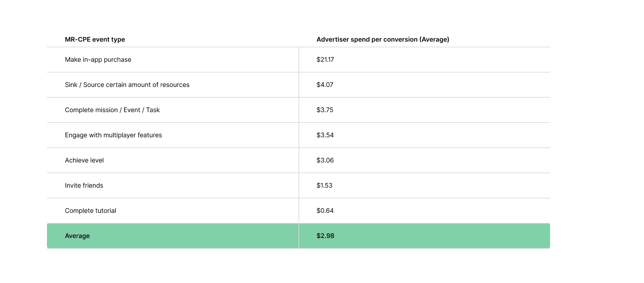Click the $1.53 spend value

pyautogui.click(x=324, y=185)
